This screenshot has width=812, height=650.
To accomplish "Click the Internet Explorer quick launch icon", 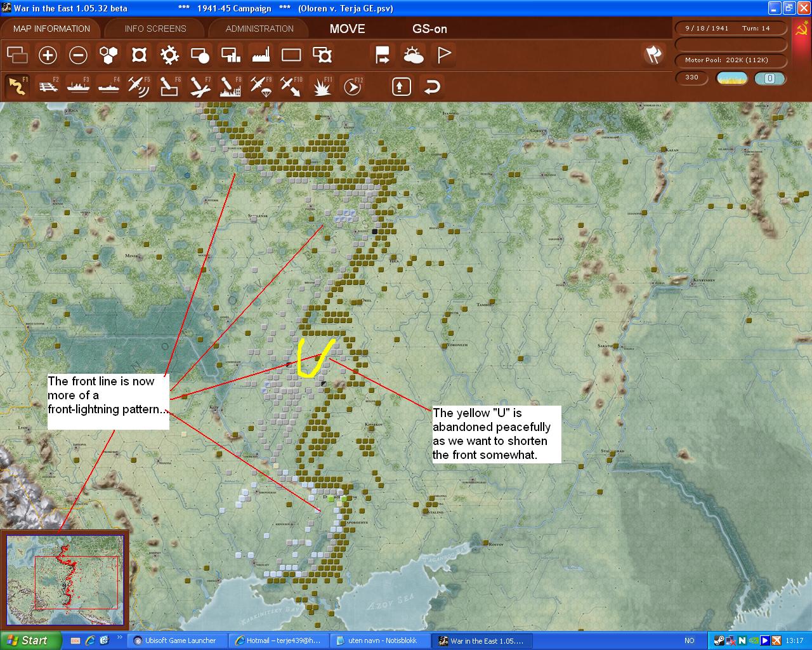I will 89,640.
